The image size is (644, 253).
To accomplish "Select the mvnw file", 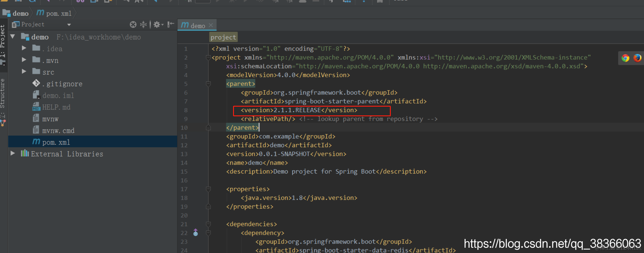I will (50, 119).
